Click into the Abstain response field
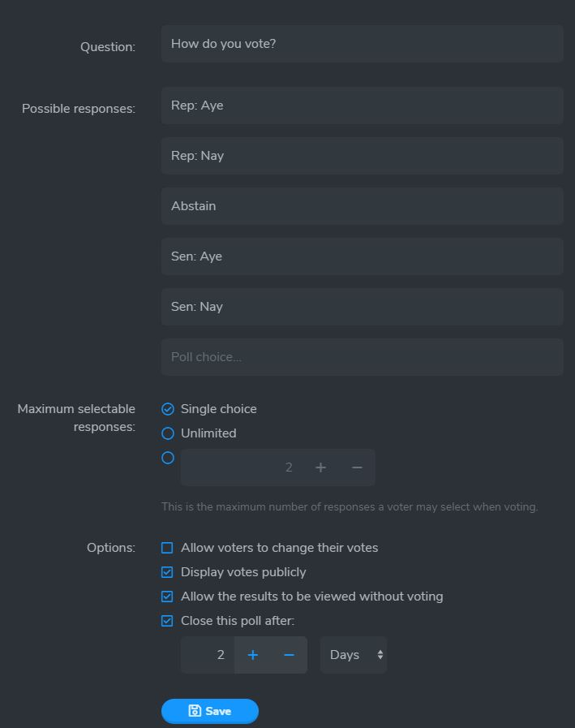575x728 pixels. click(x=362, y=206)
